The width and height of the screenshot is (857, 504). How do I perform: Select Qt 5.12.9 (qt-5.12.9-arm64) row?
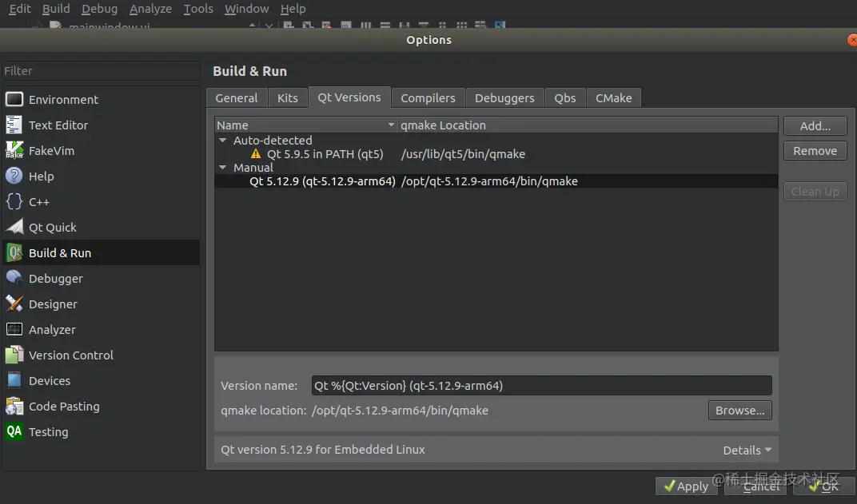tap(496, 181)
